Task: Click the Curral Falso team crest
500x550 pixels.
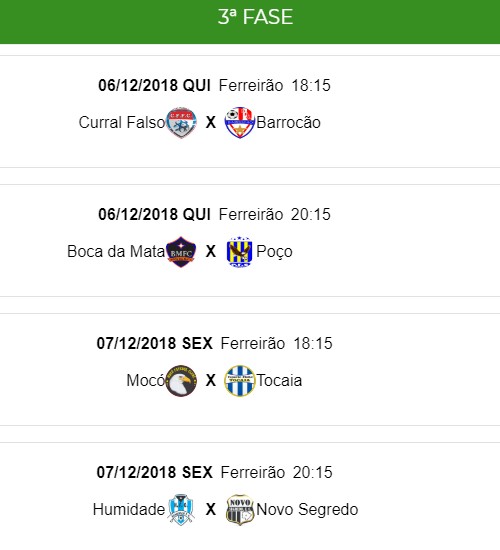Action: pyautogui.click(x=181, y=122)
